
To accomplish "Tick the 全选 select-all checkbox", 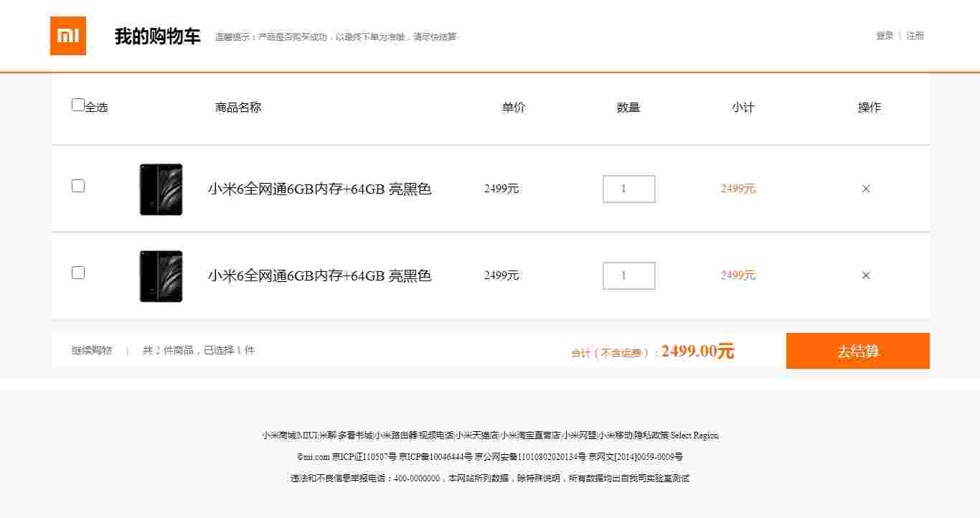I will (78, 105).
